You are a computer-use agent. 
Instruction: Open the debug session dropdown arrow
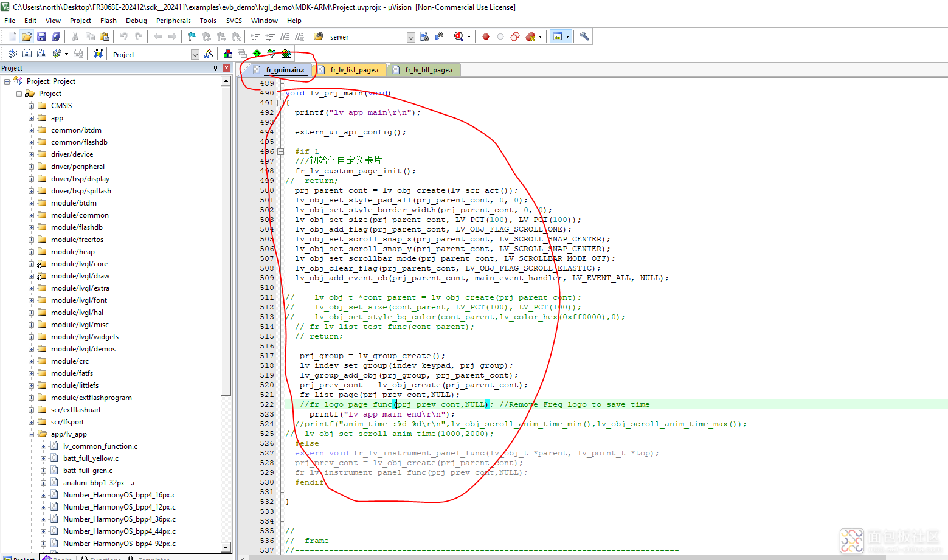(469, 37)
